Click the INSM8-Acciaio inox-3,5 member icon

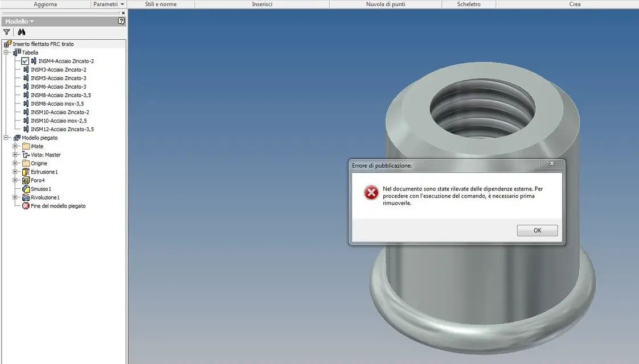[26, 104]
